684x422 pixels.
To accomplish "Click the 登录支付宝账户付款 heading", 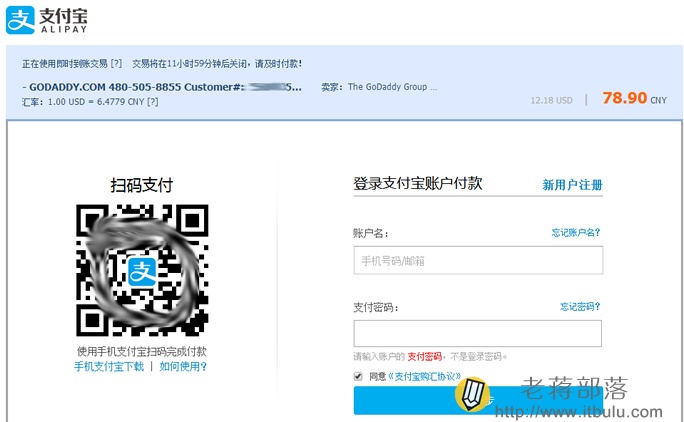I will point(417,183).
